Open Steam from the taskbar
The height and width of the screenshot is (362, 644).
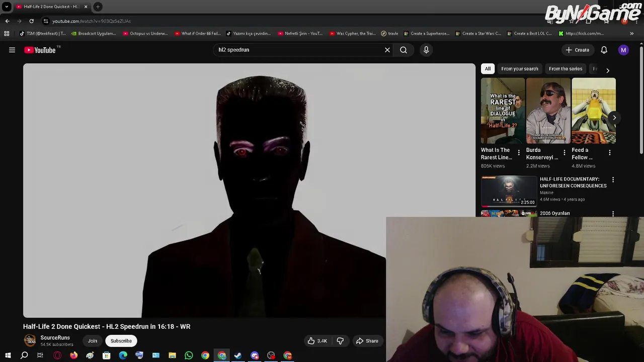click(238, 355)
